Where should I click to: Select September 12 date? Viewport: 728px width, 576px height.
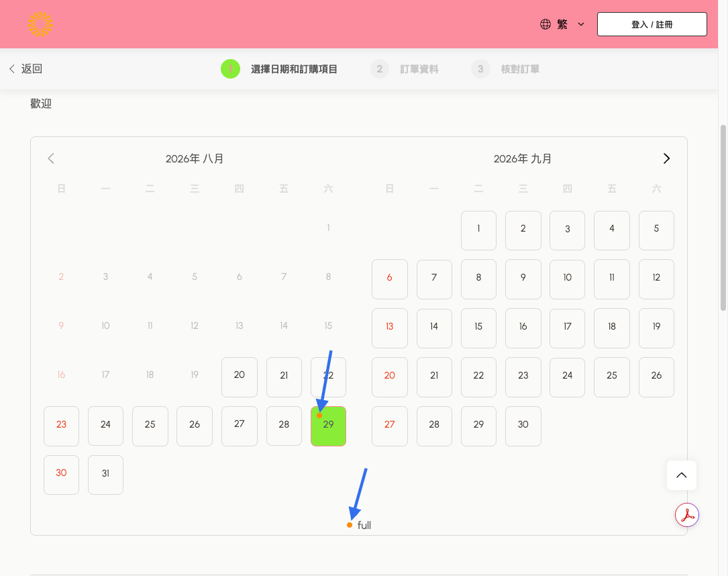(x=656, y=279)
